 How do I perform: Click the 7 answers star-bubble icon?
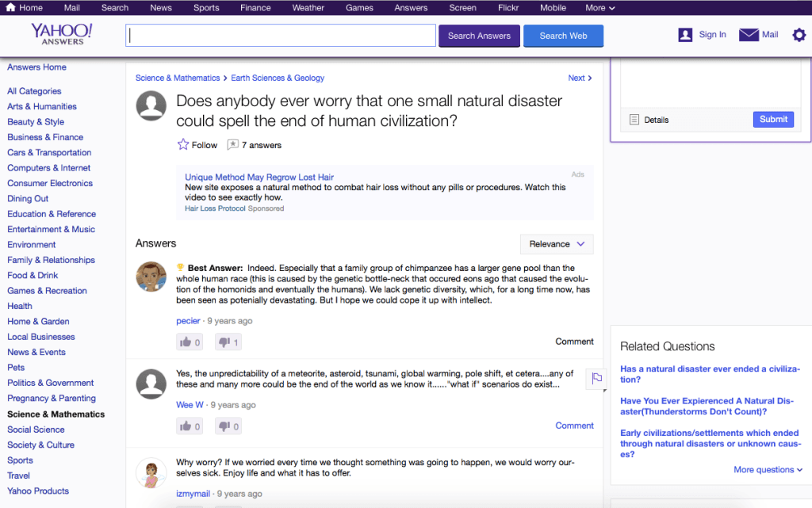(x=232, y=144)
